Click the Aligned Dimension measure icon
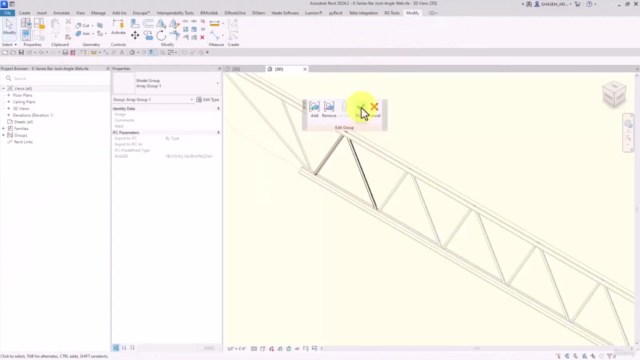 coord(214,24)
